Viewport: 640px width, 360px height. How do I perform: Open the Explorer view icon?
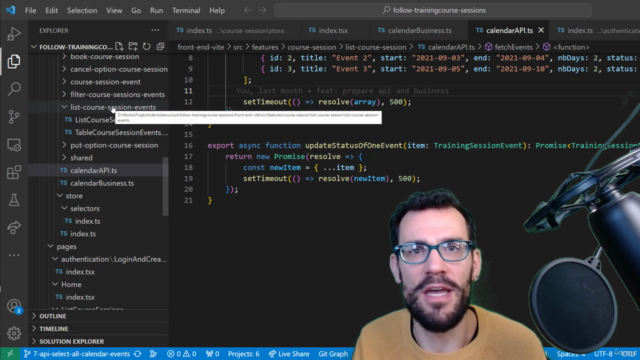[13, 61]
